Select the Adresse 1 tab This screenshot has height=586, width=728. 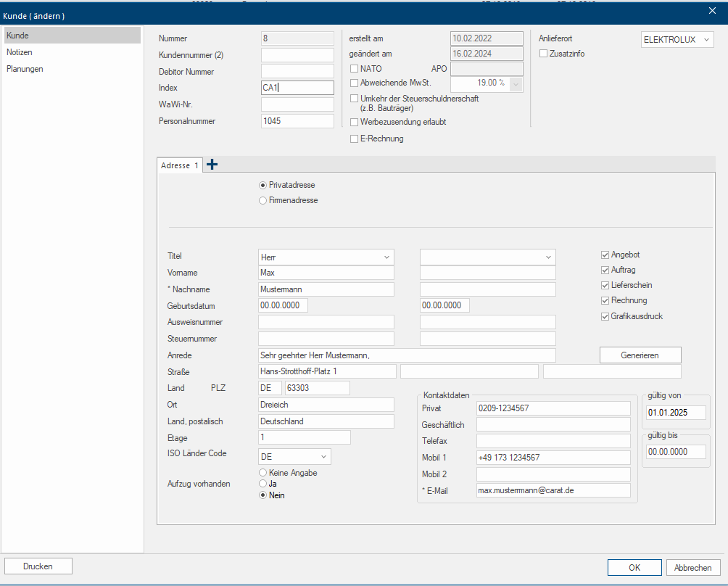point(180,165)
